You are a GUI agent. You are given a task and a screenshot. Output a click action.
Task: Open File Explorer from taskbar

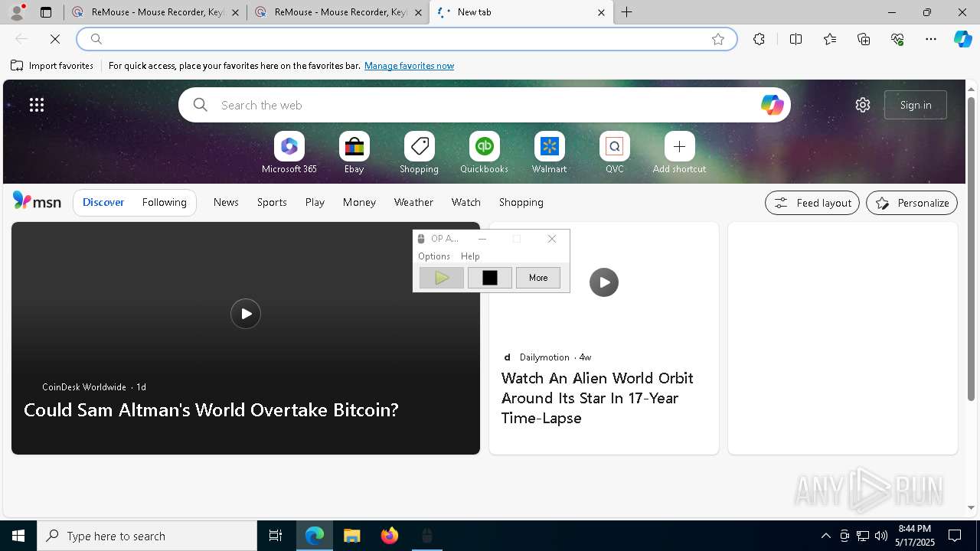coord(352,536)
